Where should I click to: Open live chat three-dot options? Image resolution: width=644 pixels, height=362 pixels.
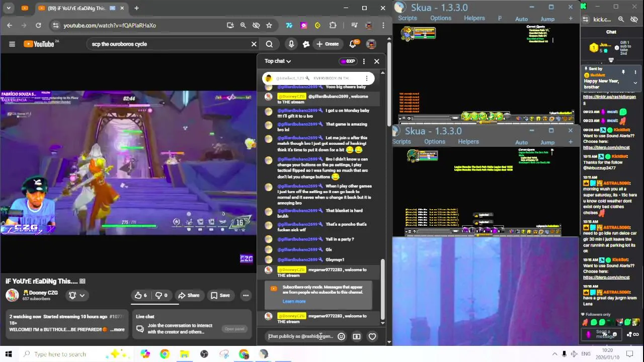coord(364,61)
